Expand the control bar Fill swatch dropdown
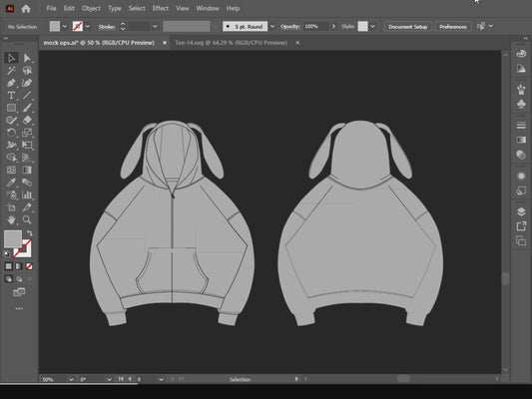 click(65, 26)
